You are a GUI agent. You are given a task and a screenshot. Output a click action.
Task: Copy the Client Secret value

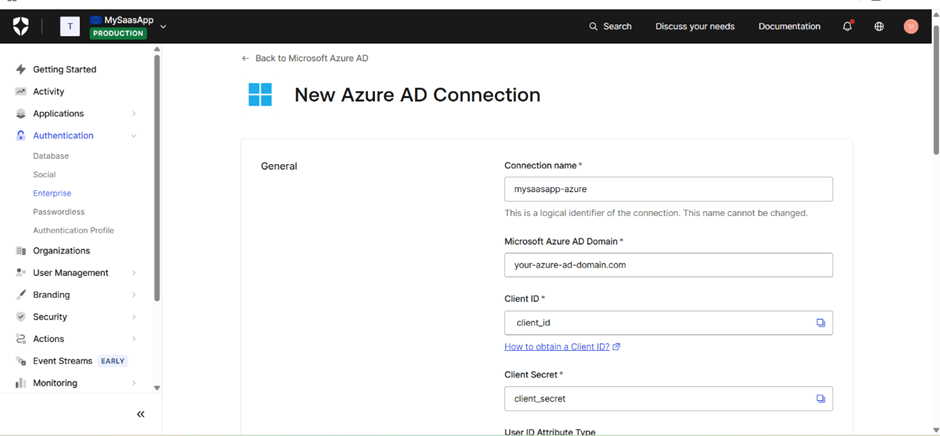[x=820, y=398]
